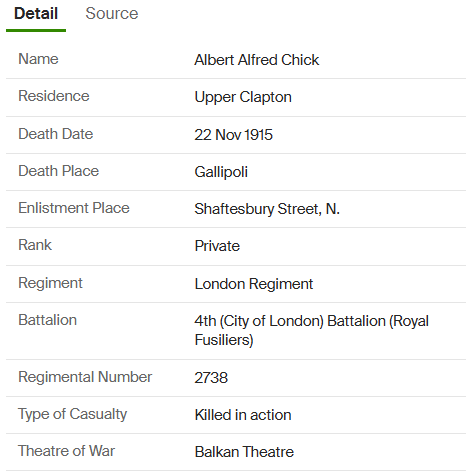Click the London Regiment value

[x=254, y=284]
